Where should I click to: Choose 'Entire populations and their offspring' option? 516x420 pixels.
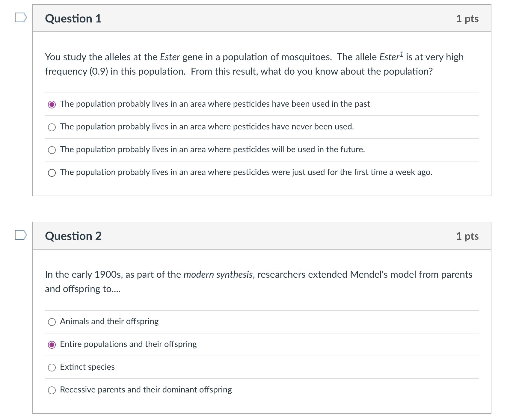[52, 345]
